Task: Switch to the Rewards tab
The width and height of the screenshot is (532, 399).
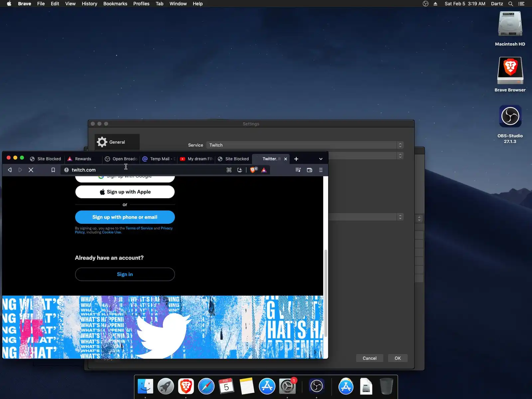Action: [x=82, y=159]
